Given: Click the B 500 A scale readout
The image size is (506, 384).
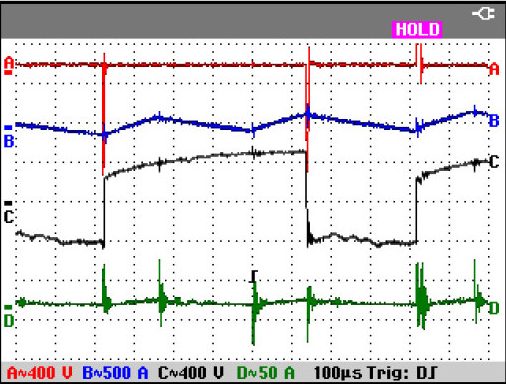Looking at the screenshot, I should (x=115, y=373).
